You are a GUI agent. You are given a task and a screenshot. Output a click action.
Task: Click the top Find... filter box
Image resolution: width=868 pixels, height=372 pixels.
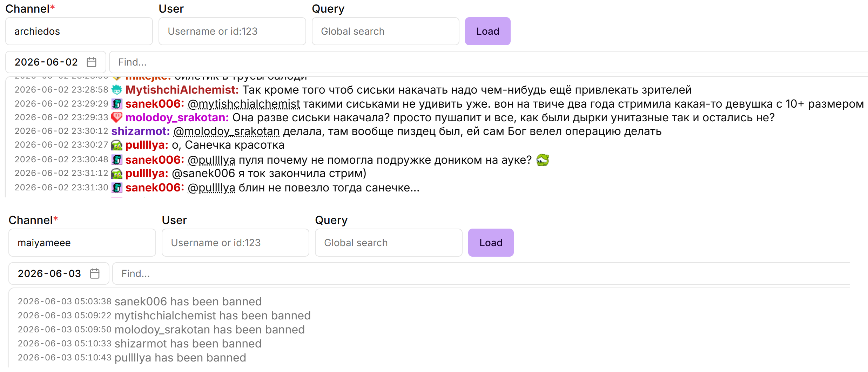(489, 62)
